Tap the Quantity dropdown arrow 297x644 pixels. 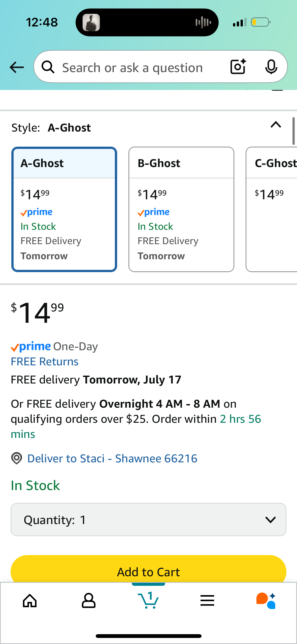pos(271,520)
